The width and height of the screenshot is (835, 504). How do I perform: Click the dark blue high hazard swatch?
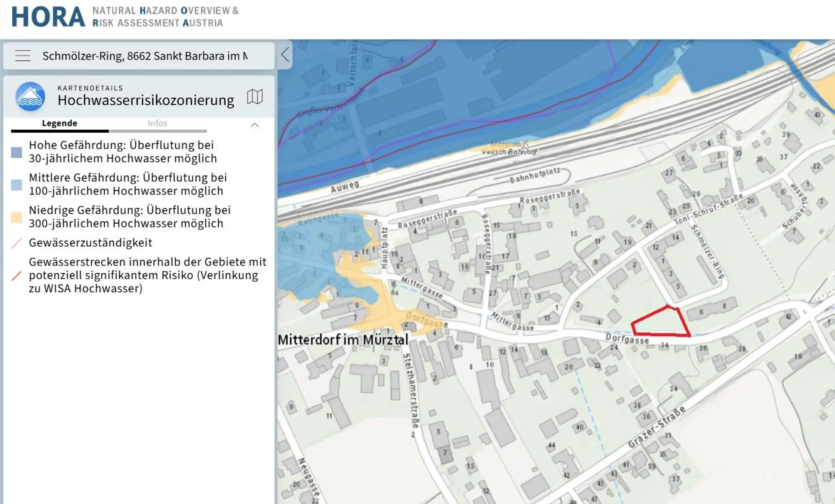pos(17,152)
